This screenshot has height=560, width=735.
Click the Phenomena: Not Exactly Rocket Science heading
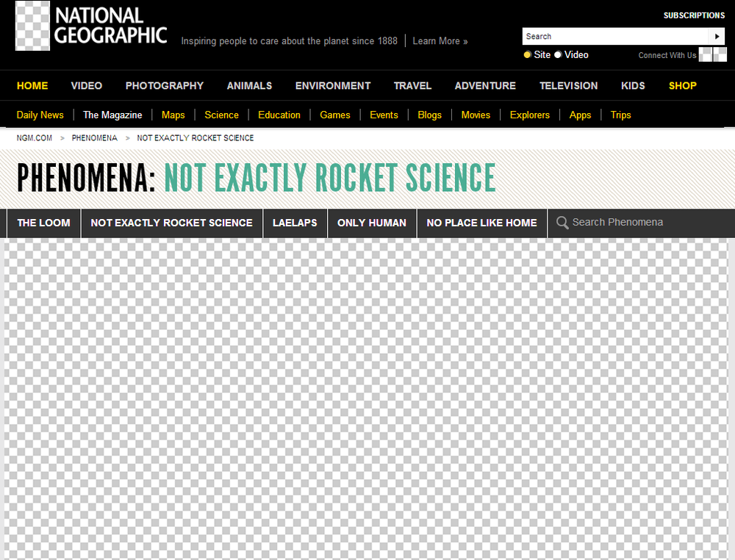tap(256, 178)
